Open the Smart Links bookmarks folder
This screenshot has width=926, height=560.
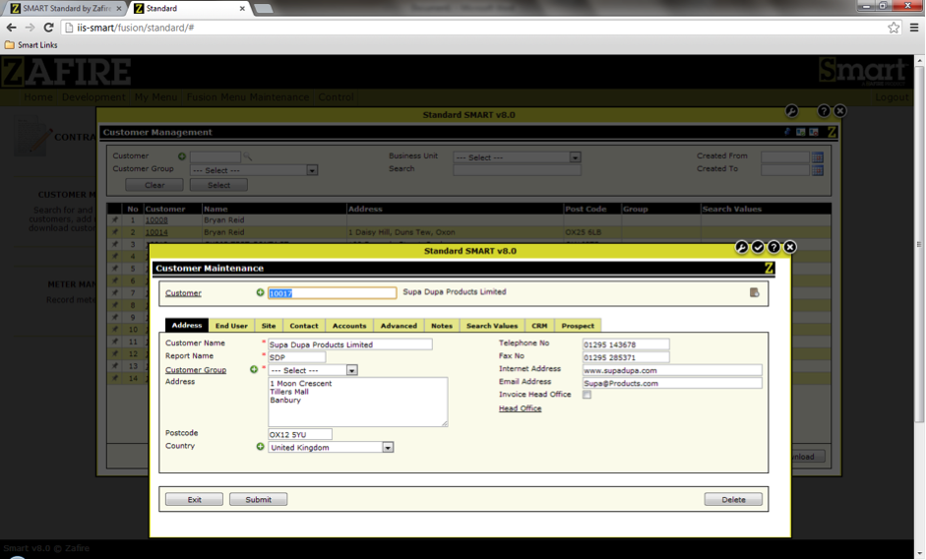tap(31, 45)
